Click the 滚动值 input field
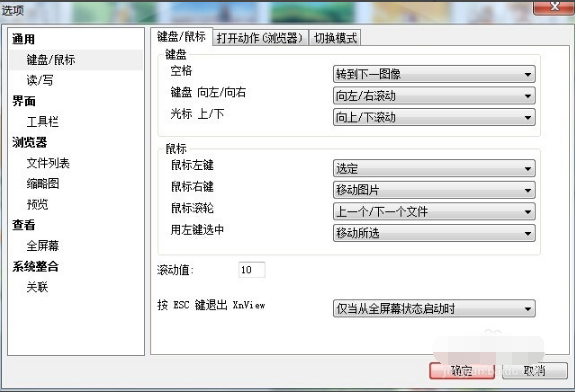 click(252, 270)
